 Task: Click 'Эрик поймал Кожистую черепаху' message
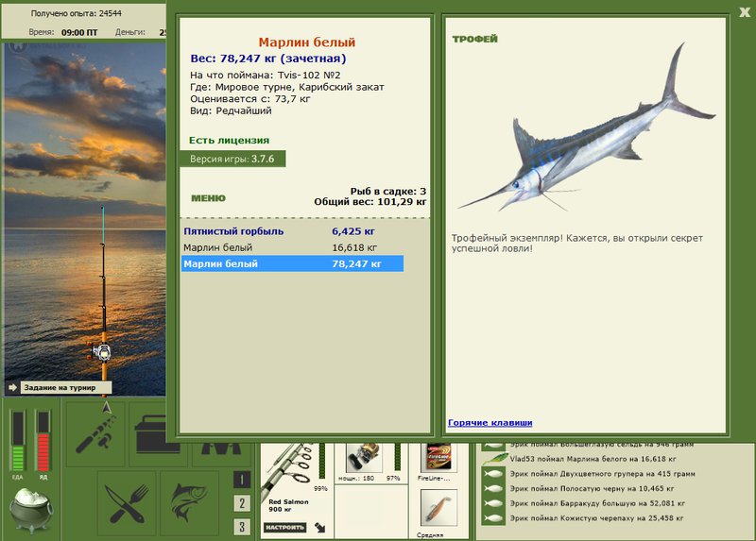coord(596,518)
